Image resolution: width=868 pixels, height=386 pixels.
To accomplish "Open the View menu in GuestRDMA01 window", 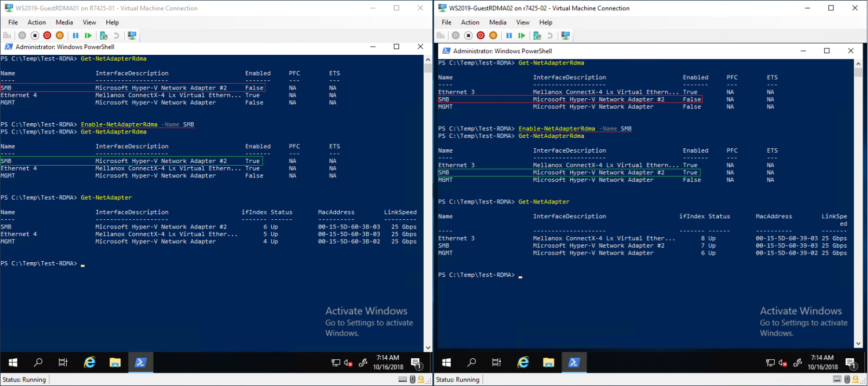I will 89,22.
